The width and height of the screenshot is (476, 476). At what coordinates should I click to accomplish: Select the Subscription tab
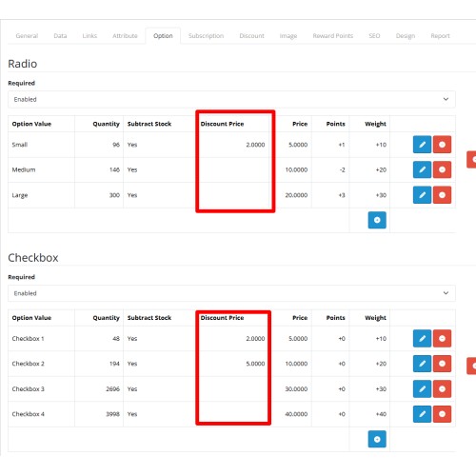point(206,36)
